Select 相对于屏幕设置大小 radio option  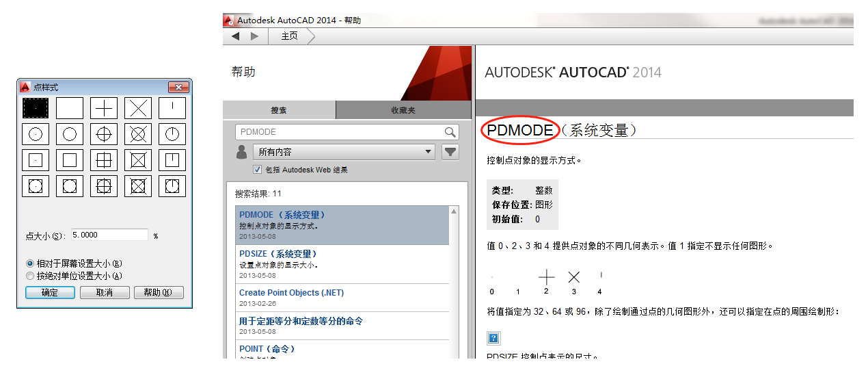tap(74, 263)
